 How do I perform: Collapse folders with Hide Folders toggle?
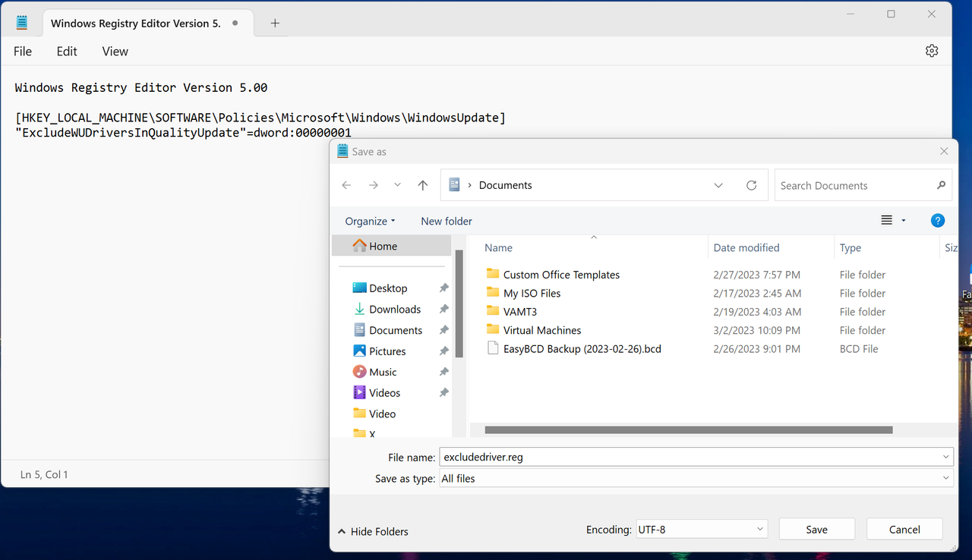(x=372, y=531)
